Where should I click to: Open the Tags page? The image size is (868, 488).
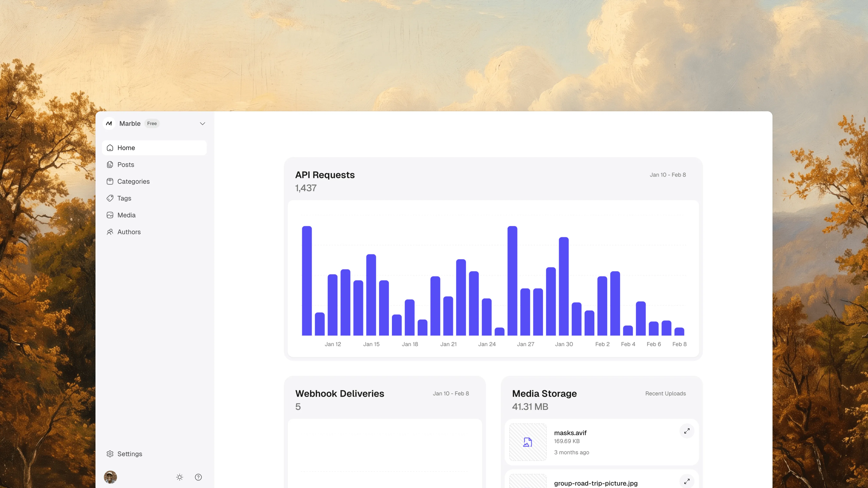click(x=154, y=198)
